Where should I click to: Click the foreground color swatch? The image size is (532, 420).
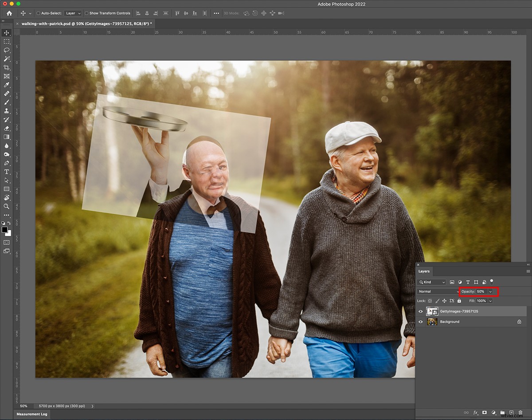6,229
